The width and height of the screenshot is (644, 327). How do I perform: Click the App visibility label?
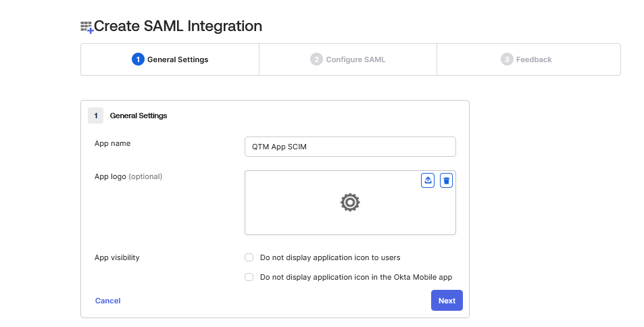pos(117,257)
